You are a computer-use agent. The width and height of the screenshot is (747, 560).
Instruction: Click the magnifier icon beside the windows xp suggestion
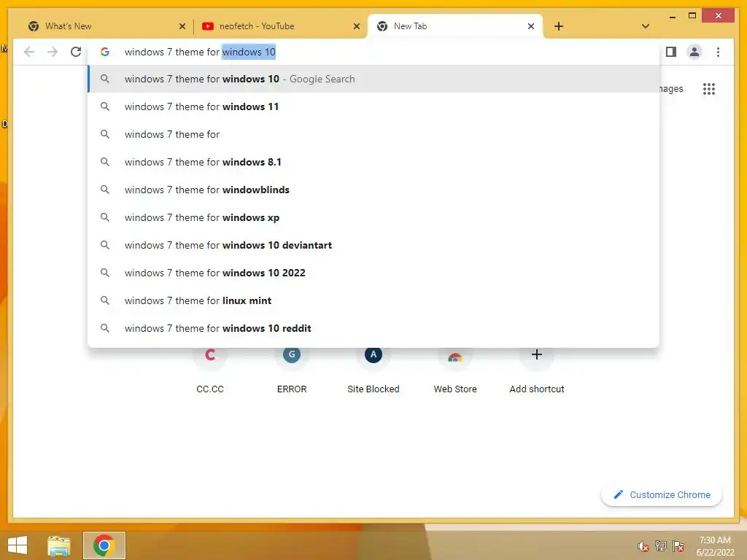click(x=105, y=217)
